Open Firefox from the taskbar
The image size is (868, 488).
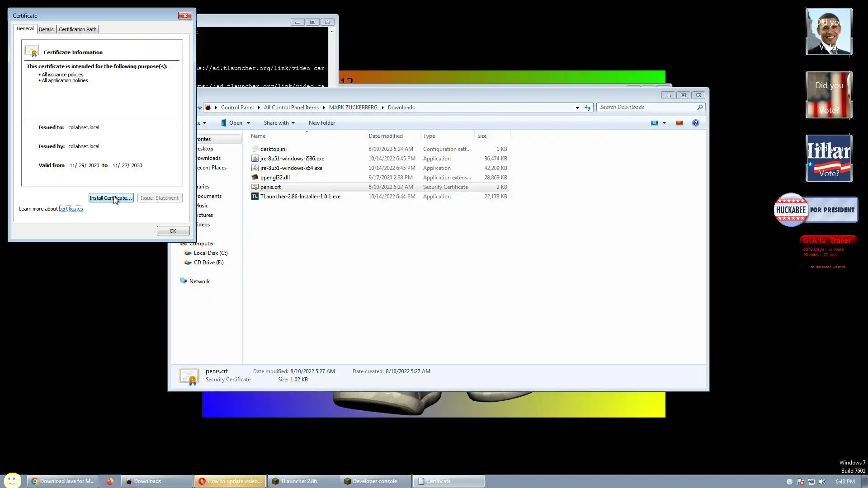click(110, 482)
